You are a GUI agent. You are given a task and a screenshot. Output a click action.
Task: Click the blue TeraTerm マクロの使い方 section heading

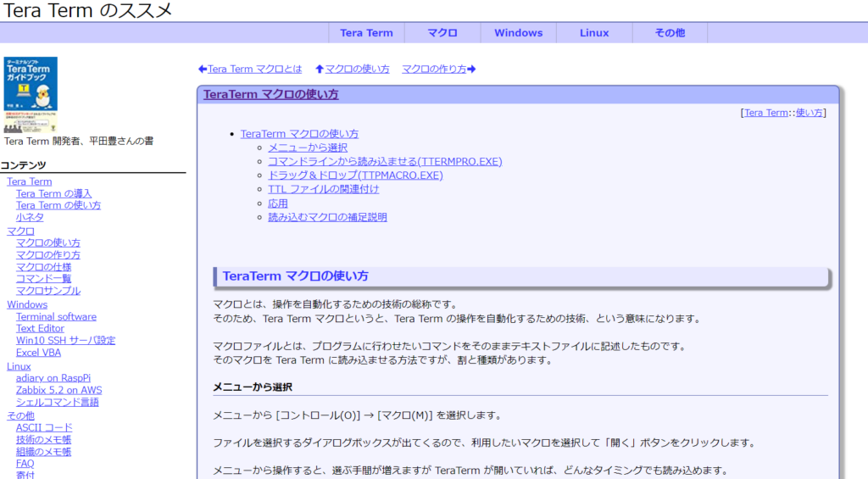[x=296, y=276]
